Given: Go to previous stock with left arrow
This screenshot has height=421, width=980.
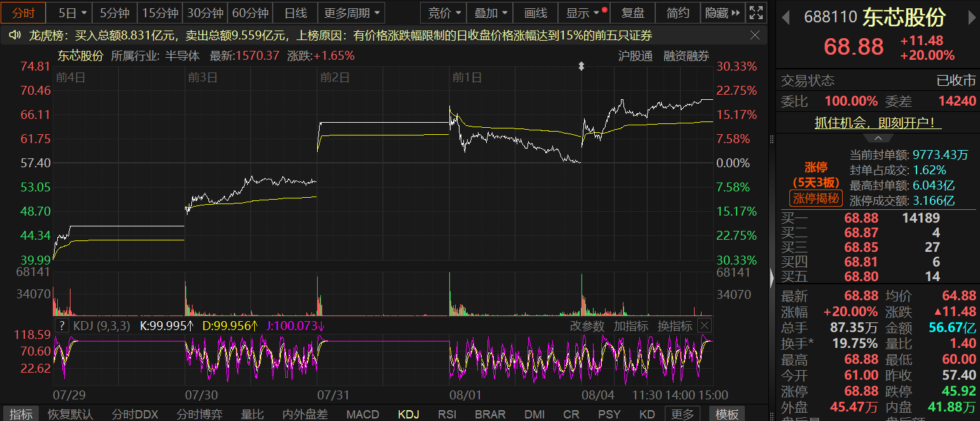Looking at the screenshot, I should click(x=786, y=17).
